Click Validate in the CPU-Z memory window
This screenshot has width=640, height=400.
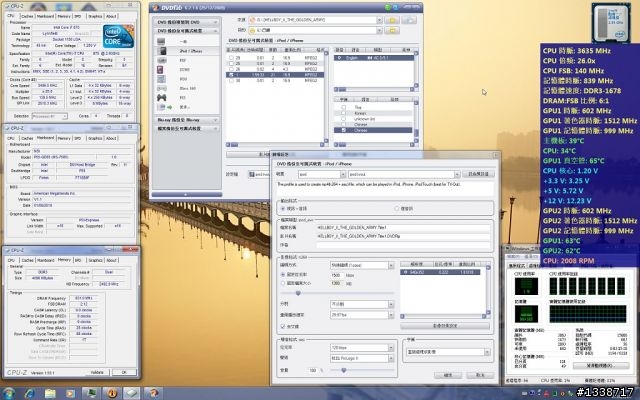pos(97,372)
